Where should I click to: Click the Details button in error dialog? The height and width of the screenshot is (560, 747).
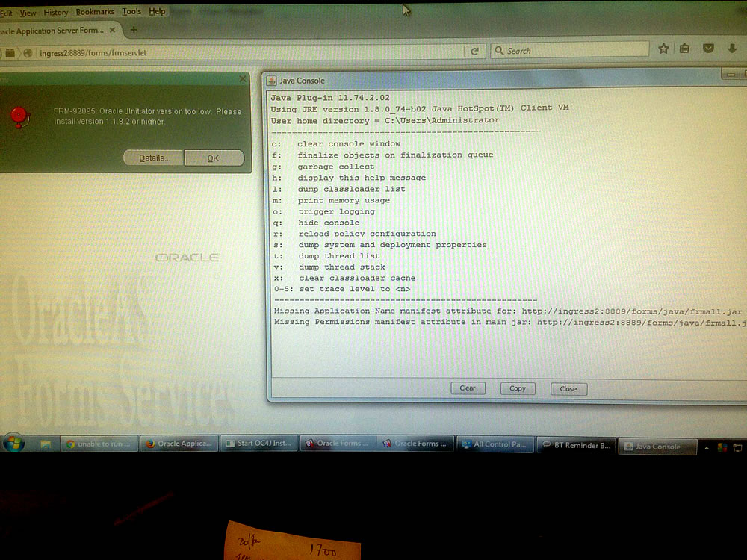pyautogui.click(x=154, y=158)
